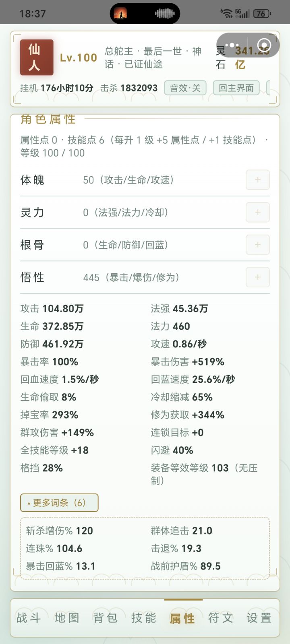Return via the 回主界面 button
The height and width of the screenshot is (644, 290).
point(236,88)
